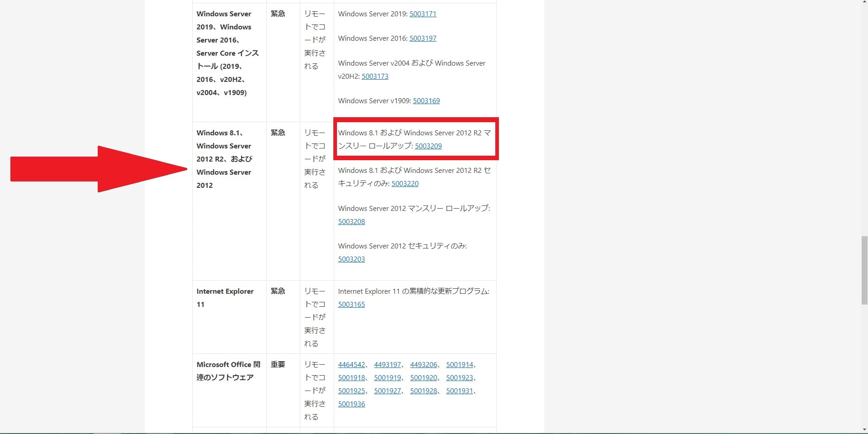
Task: Select '緊急' severity in Windows 8.1 row
Action: [x=278, y=133]
